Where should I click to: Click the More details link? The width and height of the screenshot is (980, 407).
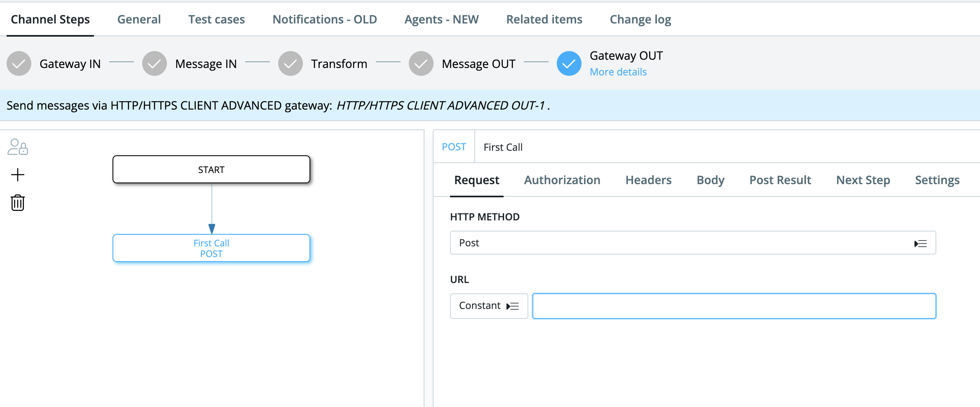click(x=618, y=72)
